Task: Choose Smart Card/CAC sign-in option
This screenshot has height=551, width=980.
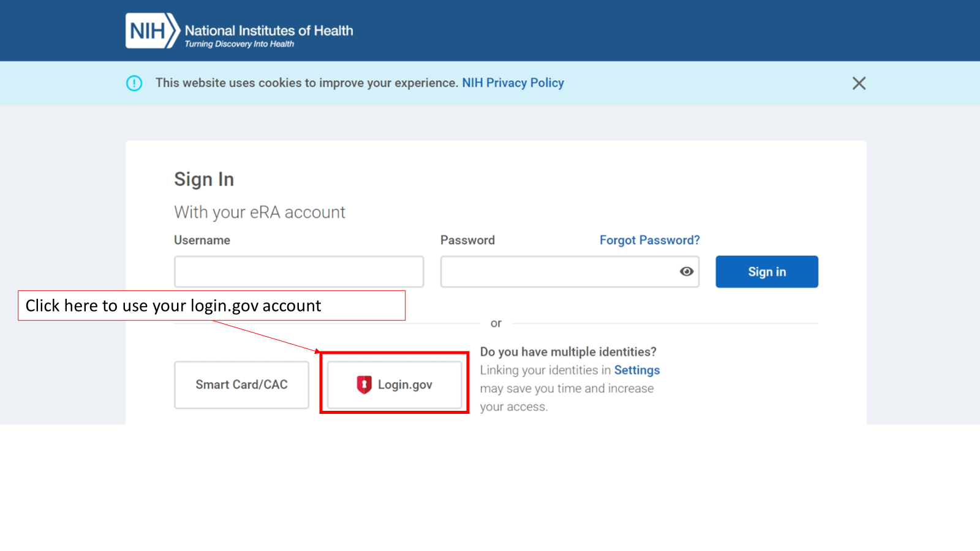Action: [241, 384]
